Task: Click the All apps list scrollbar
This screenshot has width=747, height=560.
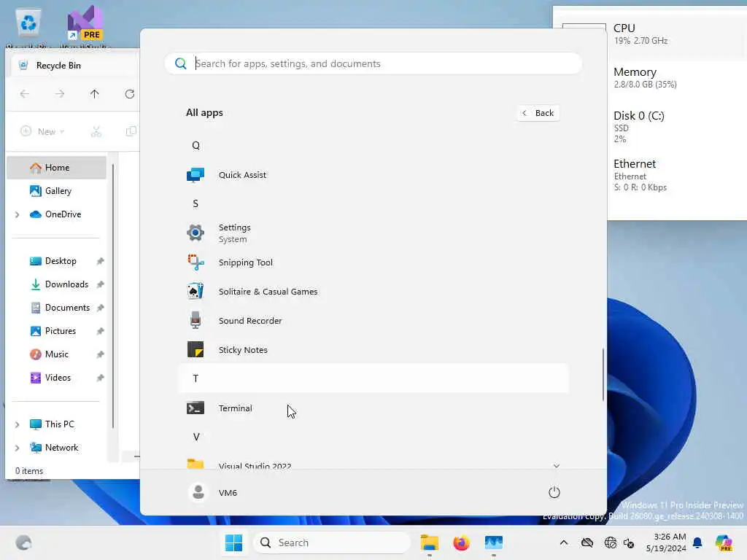Action: [x=603, y=375]
